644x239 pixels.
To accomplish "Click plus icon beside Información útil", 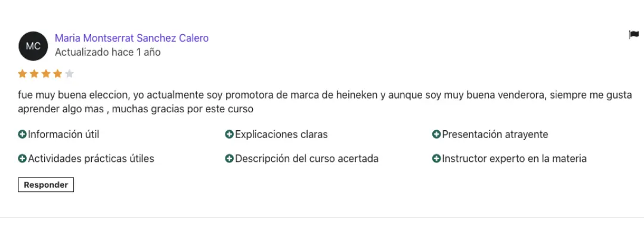I will (23, 134).
